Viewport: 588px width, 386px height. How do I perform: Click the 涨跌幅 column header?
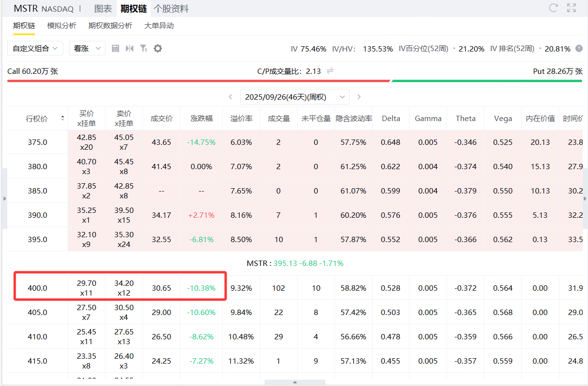[x=201, y=118]
